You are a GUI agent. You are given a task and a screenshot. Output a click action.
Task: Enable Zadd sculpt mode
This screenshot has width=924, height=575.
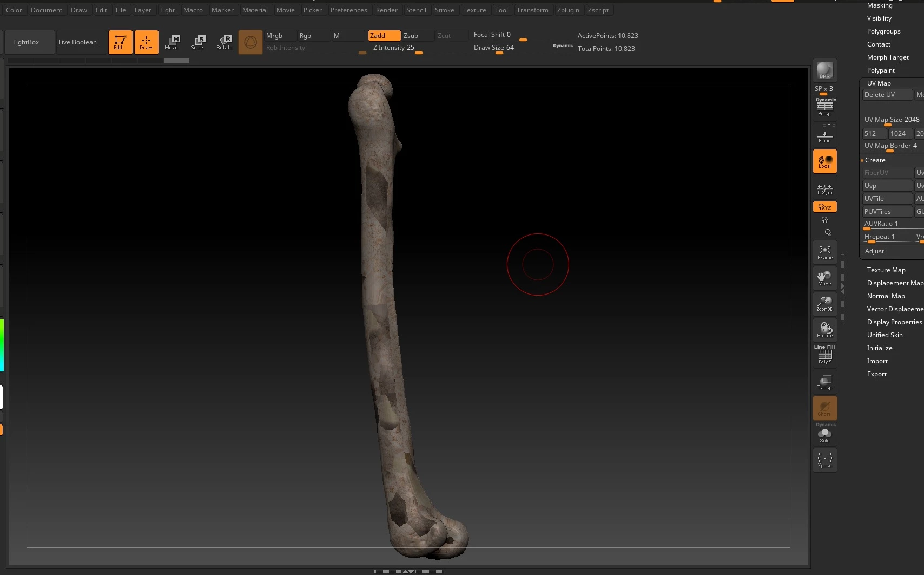point(384,36)
